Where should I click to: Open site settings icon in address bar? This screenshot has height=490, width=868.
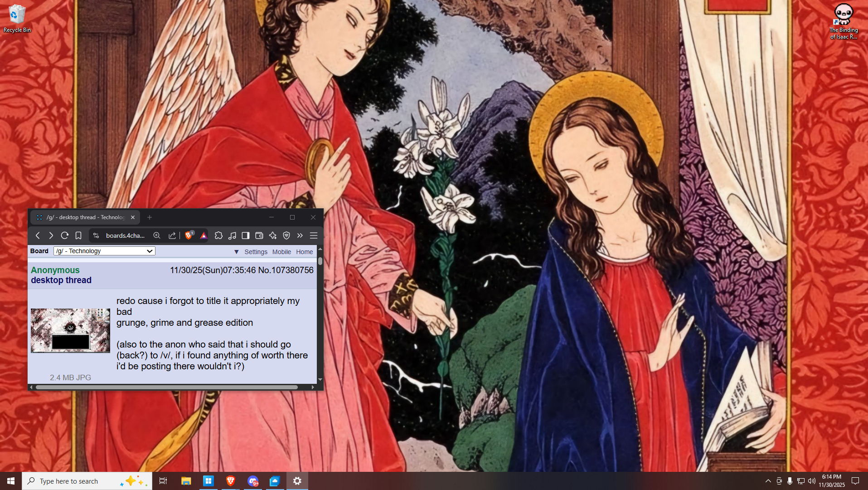pos(96,235)
